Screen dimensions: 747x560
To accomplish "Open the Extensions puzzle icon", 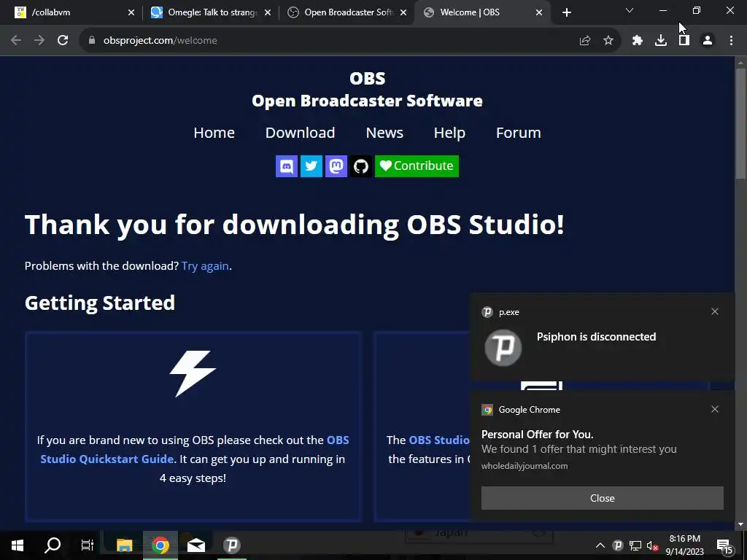I will click(638, 41).
